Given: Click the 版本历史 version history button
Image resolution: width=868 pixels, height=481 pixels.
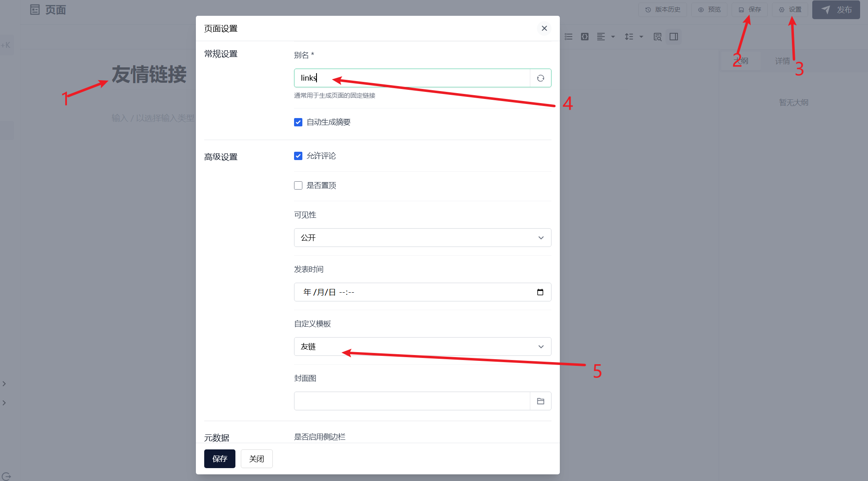Looking at the screenshot, I should coord(663,10).
